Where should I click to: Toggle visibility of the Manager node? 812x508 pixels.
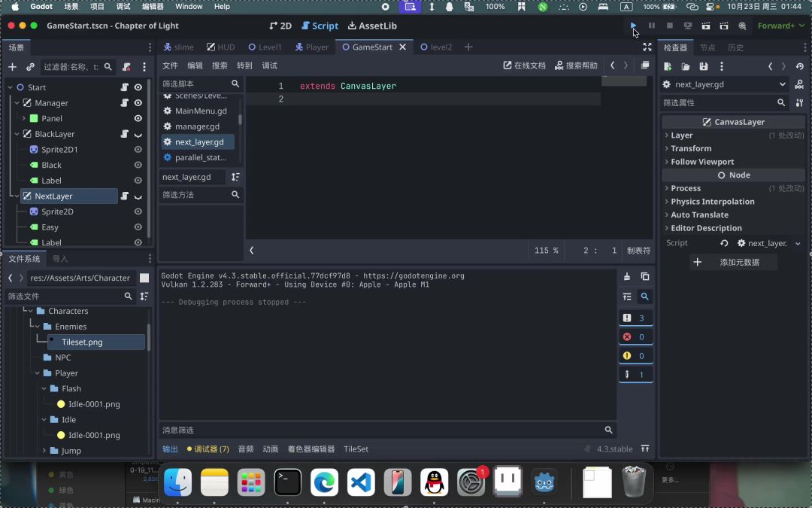pos(138,103)
